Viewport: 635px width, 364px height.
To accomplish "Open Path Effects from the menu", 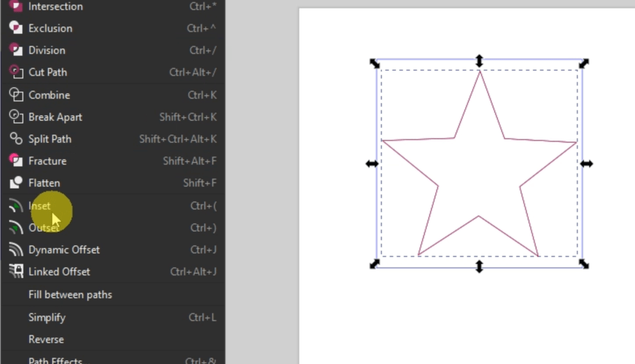I will coord(55,361).
